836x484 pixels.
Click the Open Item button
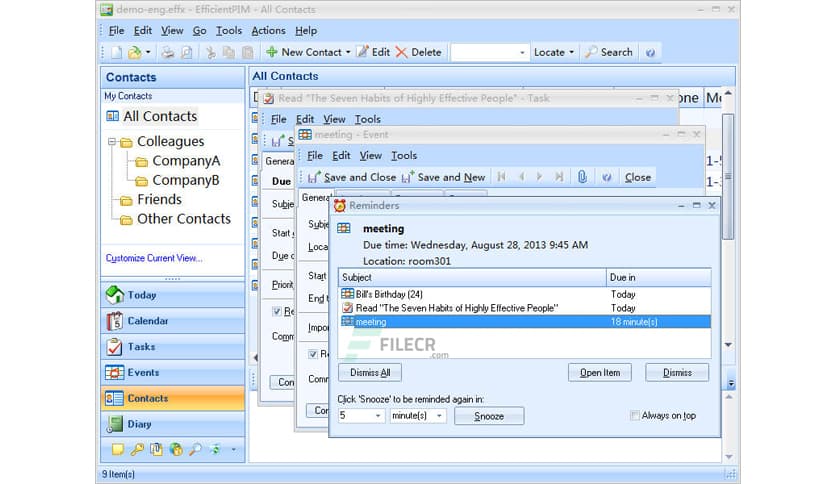(x=600, y=373)
